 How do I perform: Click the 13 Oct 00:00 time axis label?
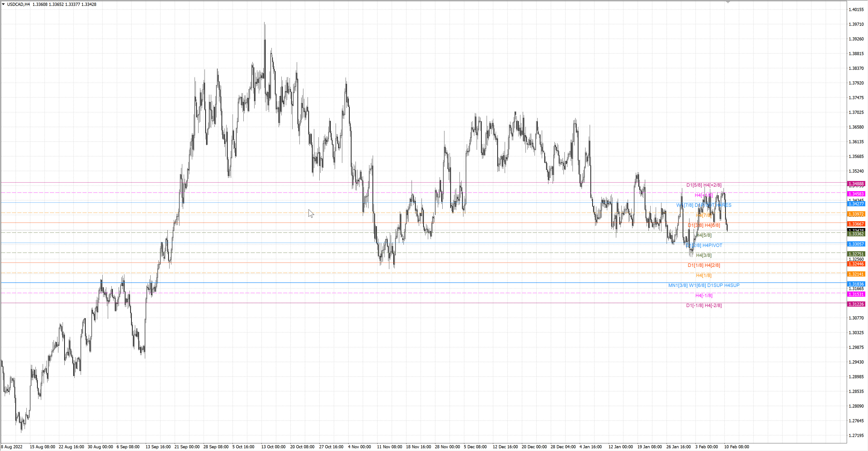pos(273,447)
